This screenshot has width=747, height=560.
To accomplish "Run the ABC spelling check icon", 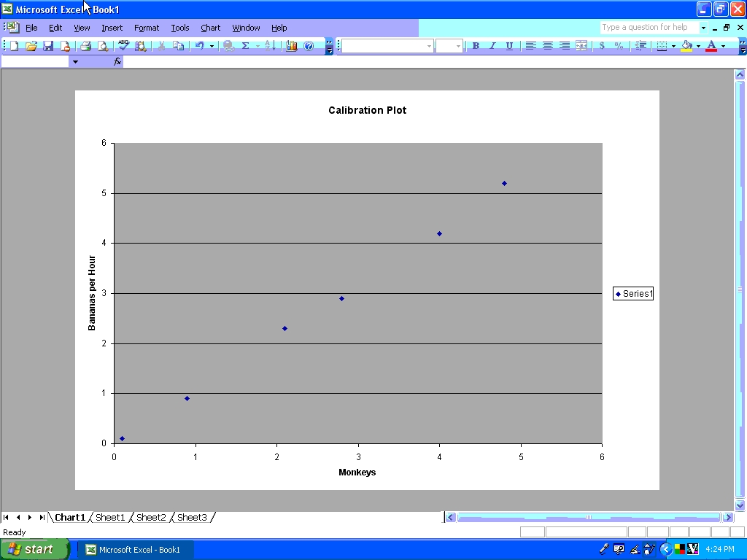I will point(123,45).
